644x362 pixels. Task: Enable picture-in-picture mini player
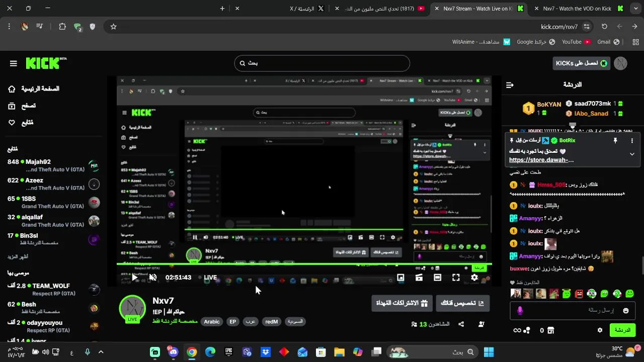click(400, 278)
